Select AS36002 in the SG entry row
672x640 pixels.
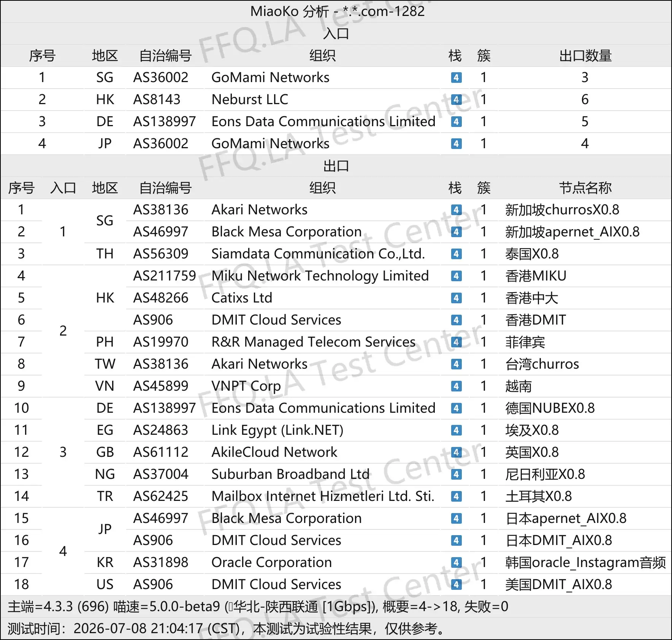tap(161, 78)
